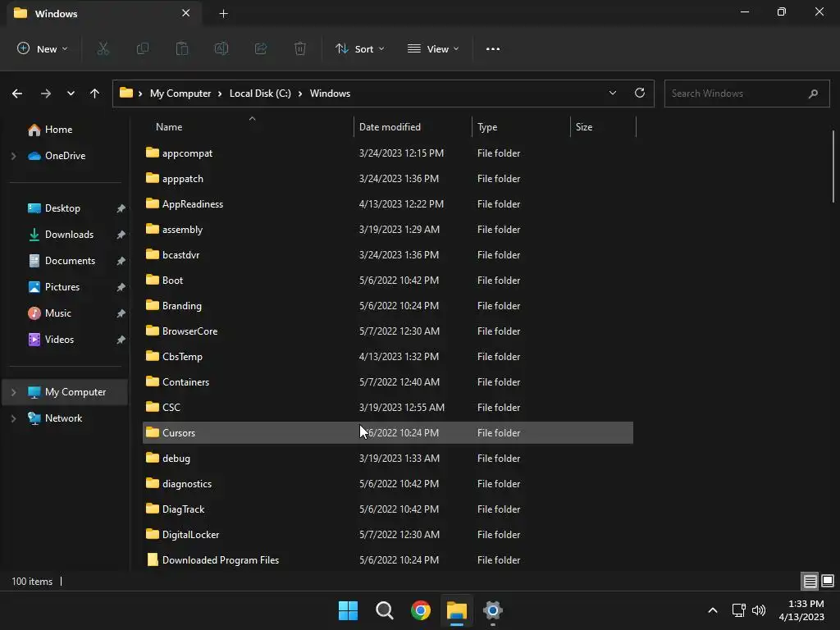Select Downloads in navigation pane
840x630 pixels.
69,235
